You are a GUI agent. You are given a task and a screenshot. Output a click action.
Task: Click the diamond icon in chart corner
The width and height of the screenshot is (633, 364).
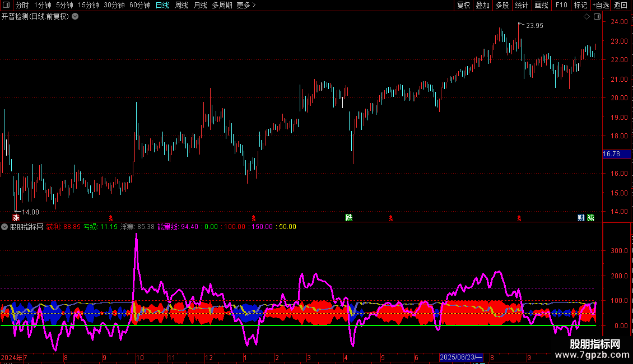point(587,17)
